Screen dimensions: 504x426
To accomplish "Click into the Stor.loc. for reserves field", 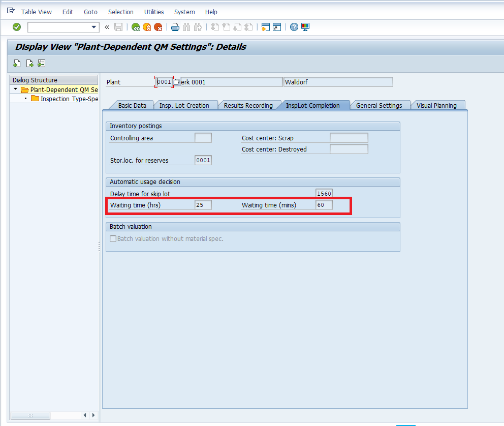I will pyautogui.click(x=203, y=160).
